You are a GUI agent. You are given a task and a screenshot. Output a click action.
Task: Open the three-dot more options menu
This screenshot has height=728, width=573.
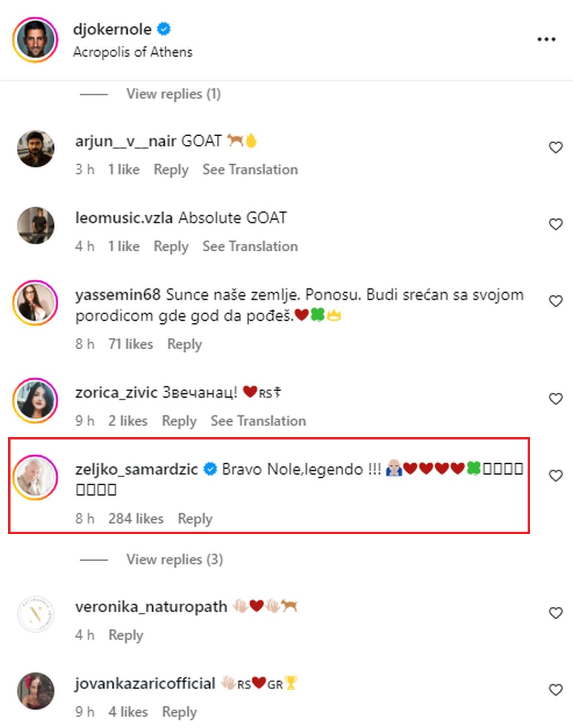click(x=546, y=39)
